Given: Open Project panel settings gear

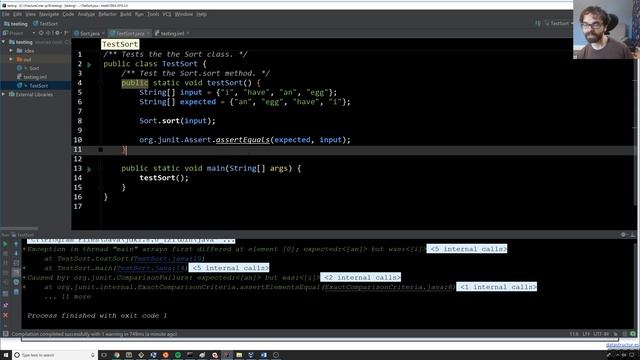Looking at the screenshot, I should point(57,33).
